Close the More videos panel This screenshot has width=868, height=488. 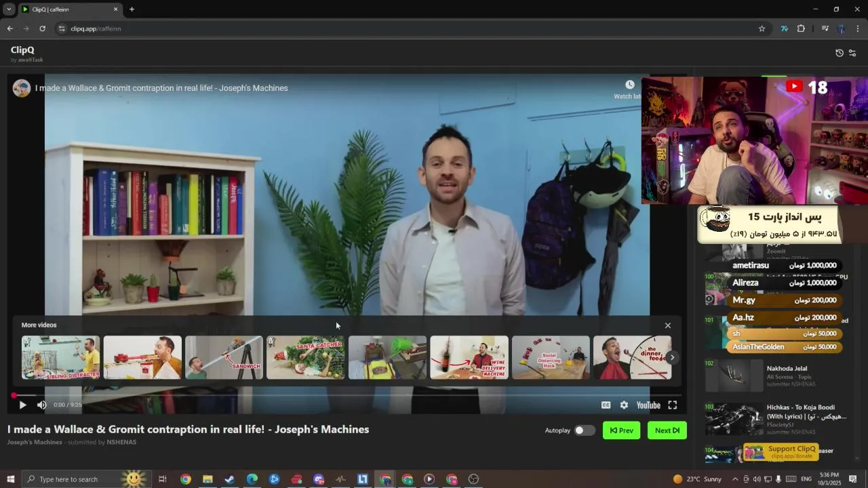click(667, 325)
